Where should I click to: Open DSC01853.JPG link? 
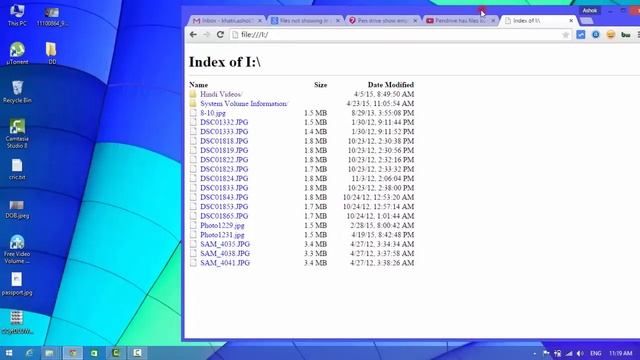tap(224, 207)
